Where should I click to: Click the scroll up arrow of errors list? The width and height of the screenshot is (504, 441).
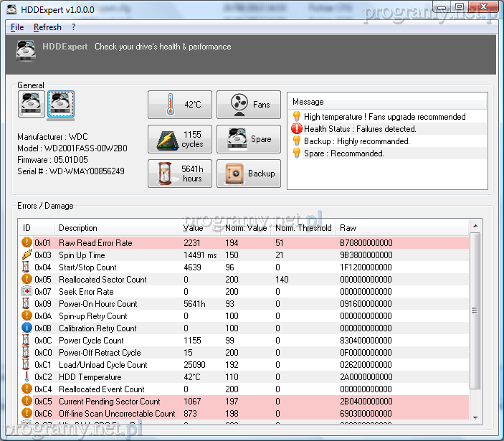[x=475, y=227]
